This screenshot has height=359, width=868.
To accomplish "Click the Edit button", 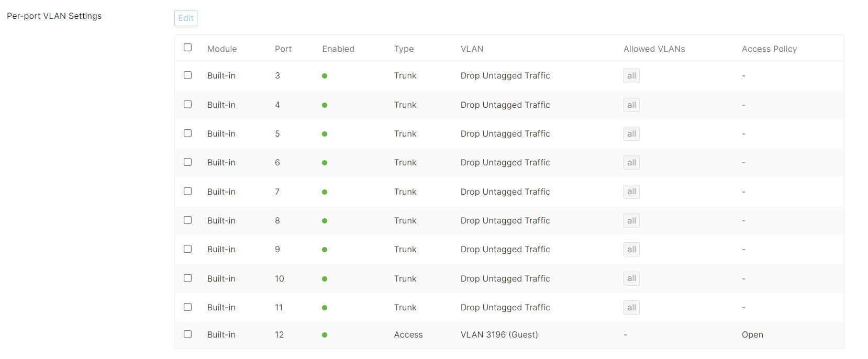I will tap(185, 18).
